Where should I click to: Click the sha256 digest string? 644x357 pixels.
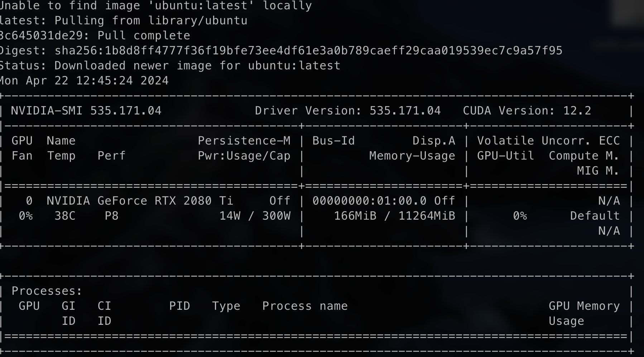(308, 50)
